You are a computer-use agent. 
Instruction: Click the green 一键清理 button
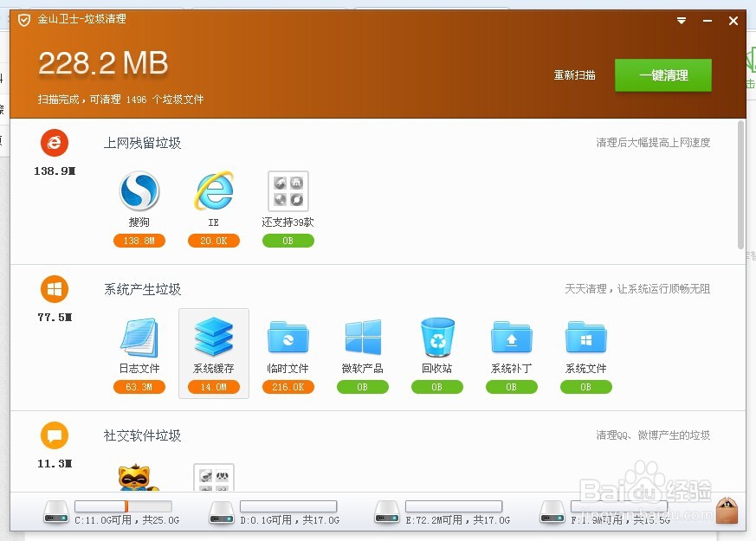pyautogui.click(x=663, y=75)
